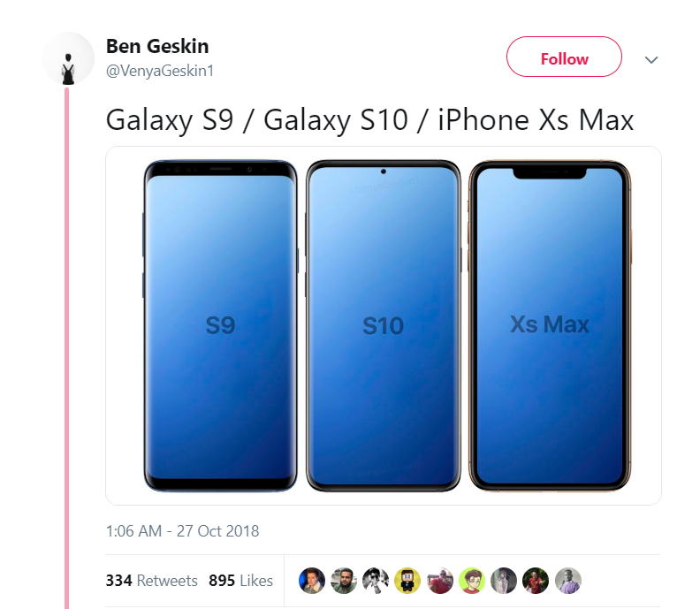Open the eighth liker avatar with red shirt
This screenshot has height=609, width=700.
point(536,580)
